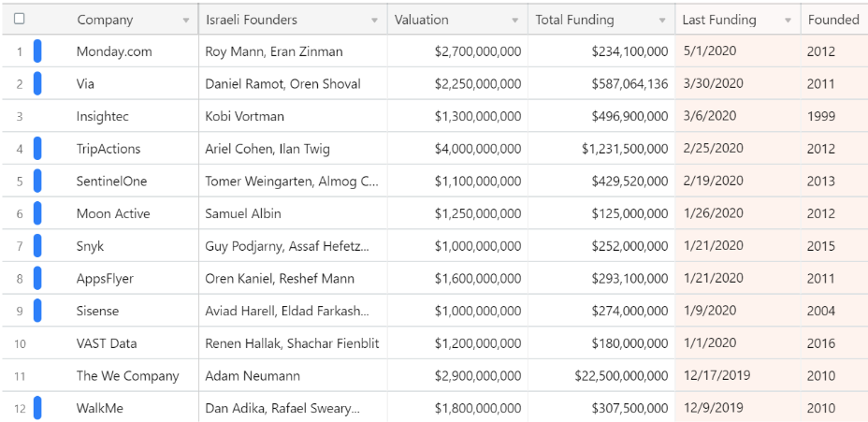The image size is (868, 422).
Task: Click the Founded year 1999 cell
Action: [834, 116]
